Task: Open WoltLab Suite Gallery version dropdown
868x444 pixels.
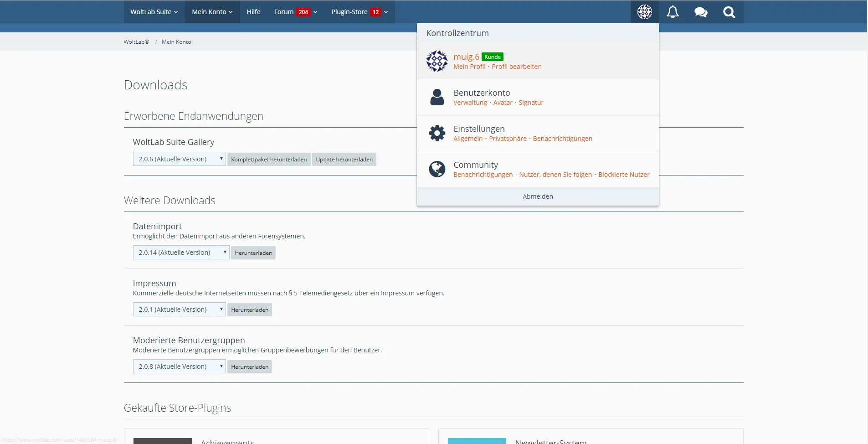Action: coord(179,159)
